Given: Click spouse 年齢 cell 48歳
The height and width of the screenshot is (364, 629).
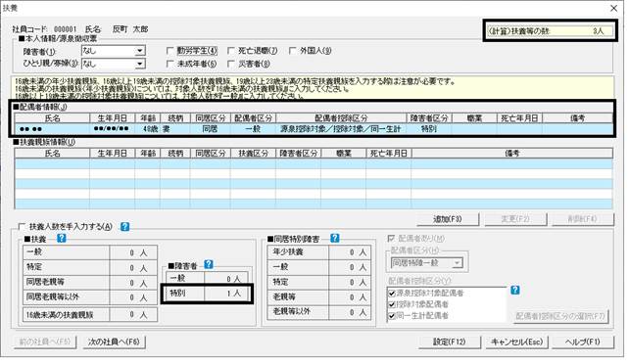Looking at the screenshot, I should (148, 129).
